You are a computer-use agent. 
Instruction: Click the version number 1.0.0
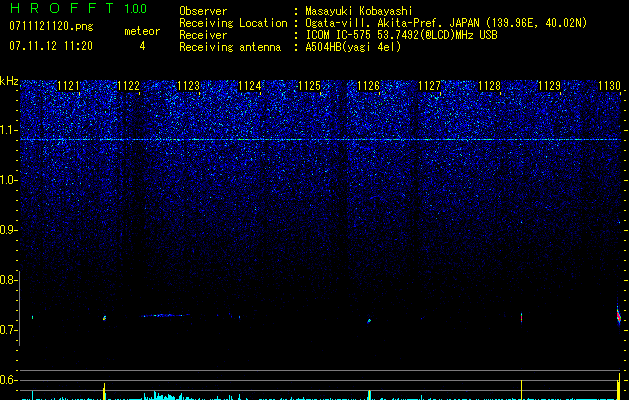click(135, 9)
